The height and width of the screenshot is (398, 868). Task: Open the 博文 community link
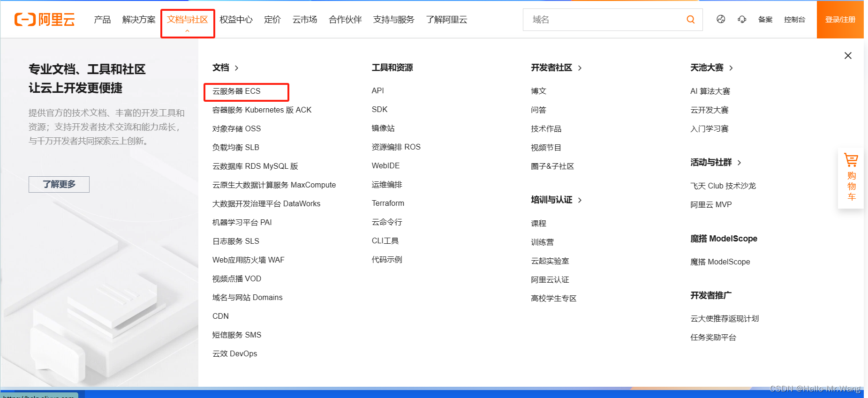(x=538, y=91)
